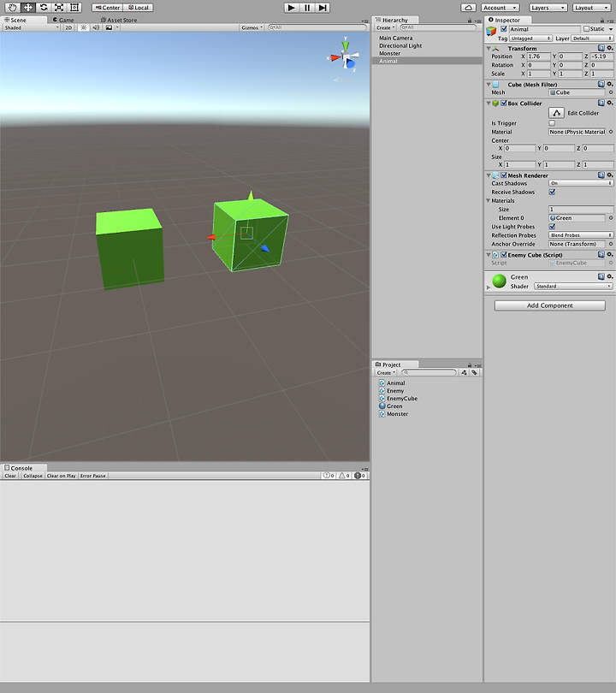Uncheck Use Light Probes checkbox
The width and height of the screenshot is (616, 693).
click(552, 227)
